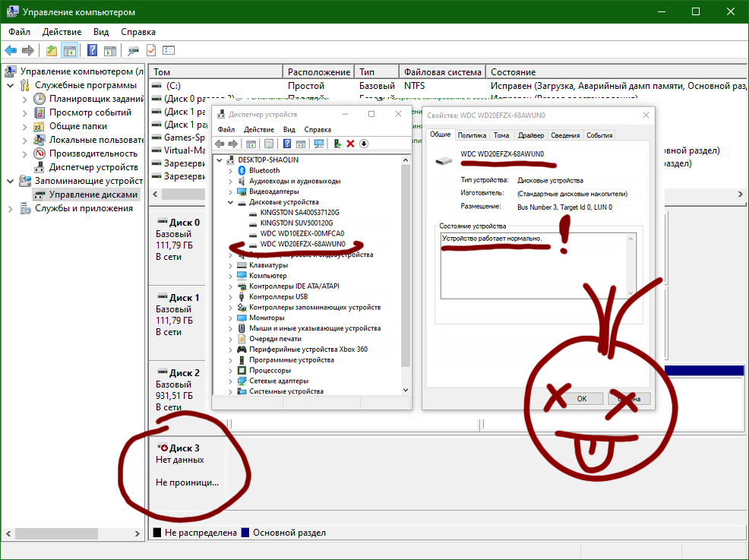This screenshot has height=560, width=749.
Task: Open the Политика tab in properties
Action: tap(472, 135)
